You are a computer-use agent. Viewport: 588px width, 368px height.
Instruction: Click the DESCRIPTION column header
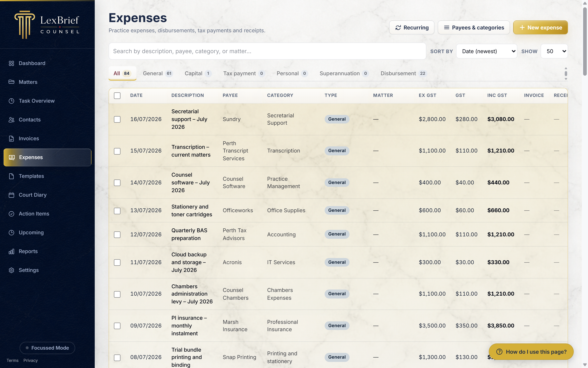[x=188, y=95]
